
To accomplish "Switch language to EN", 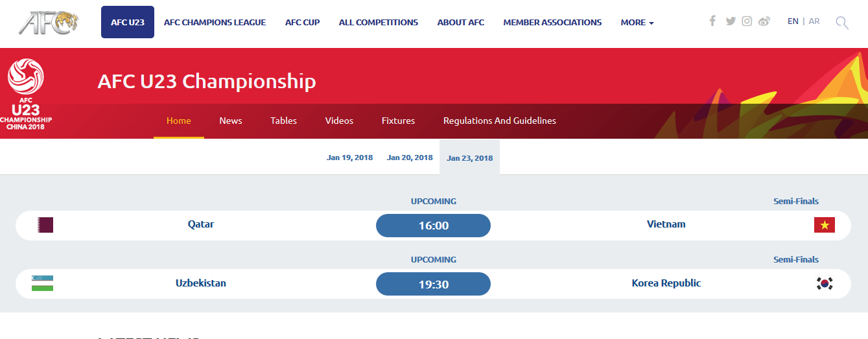I will (793, 21).
